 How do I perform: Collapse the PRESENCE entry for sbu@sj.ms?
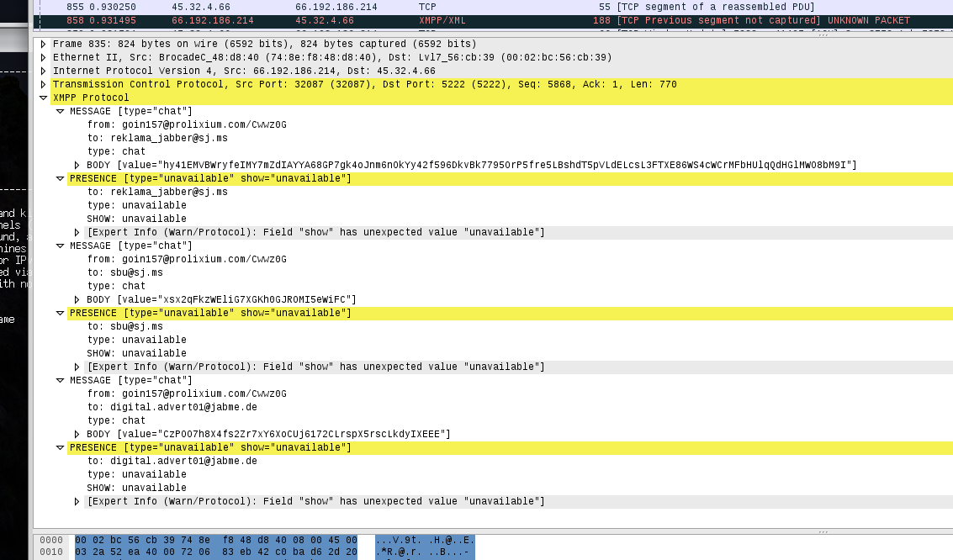pyautogui.click(x=61, y=313)
